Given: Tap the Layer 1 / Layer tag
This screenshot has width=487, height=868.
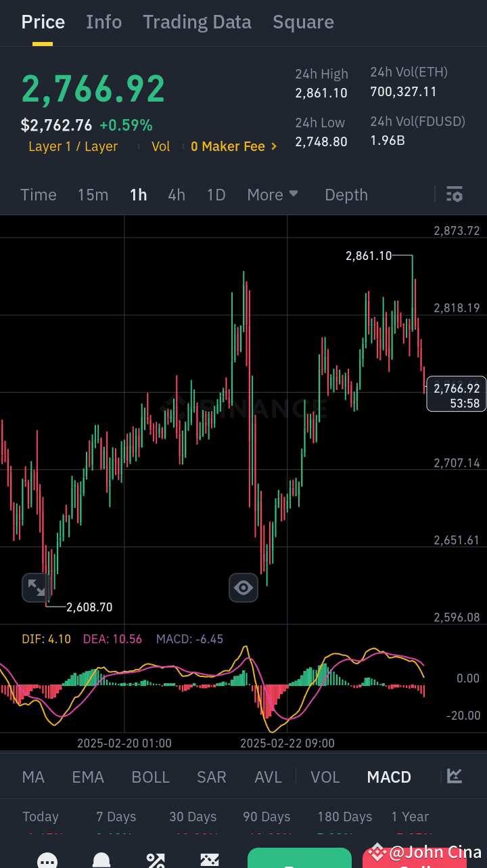Looking at the screenshot, I should [73, 146].
